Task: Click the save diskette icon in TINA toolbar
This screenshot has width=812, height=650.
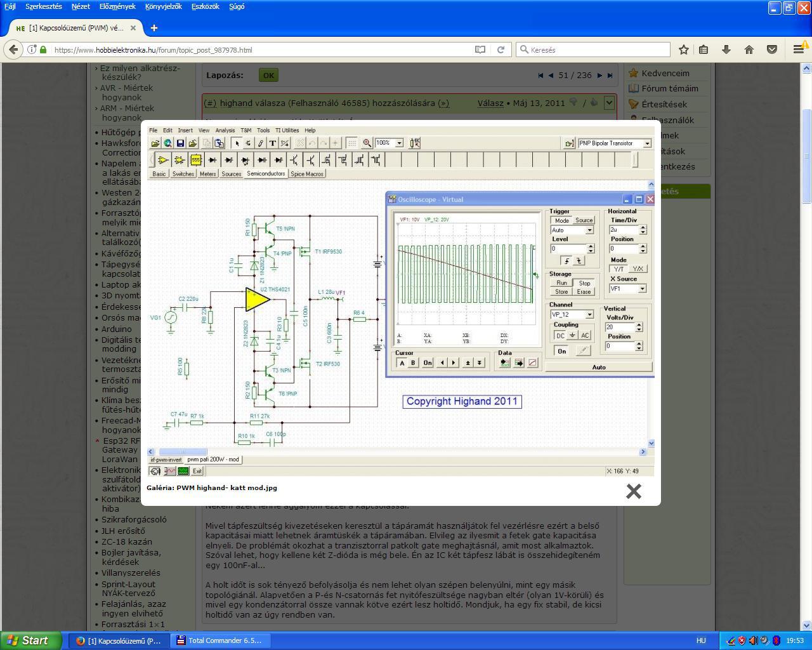Action: pos(180,143)
